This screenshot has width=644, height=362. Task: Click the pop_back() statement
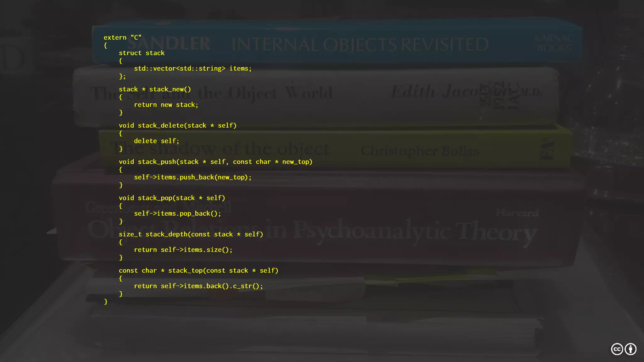(x=177, y=214)
